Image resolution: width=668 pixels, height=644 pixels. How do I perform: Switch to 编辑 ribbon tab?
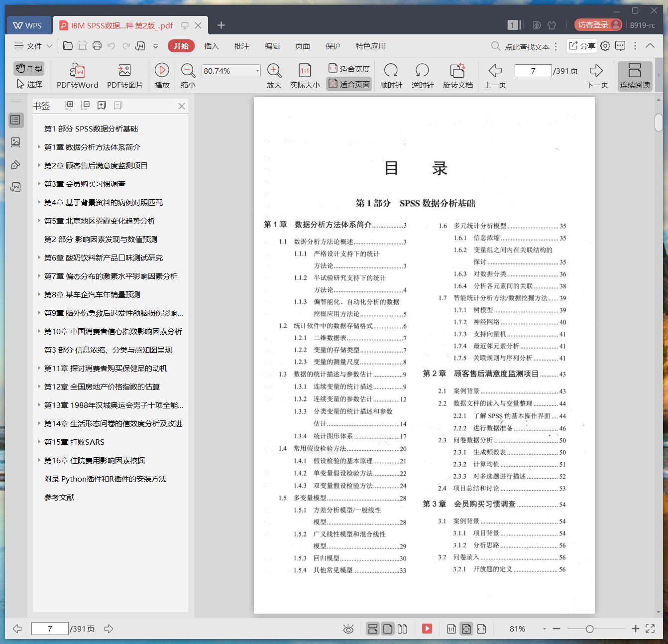click(x=272, y=46)
